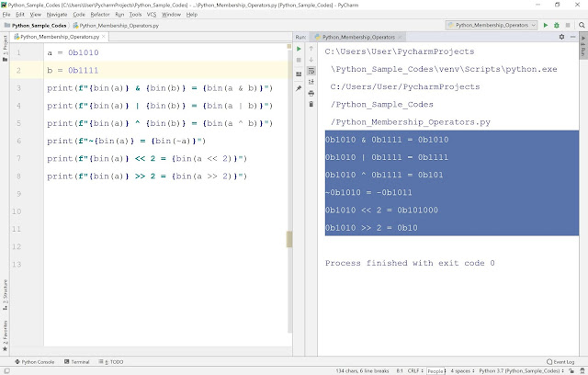Change file encoding in status bar
This screenshot has height=375, width=588.
click(x=436, y=371)
